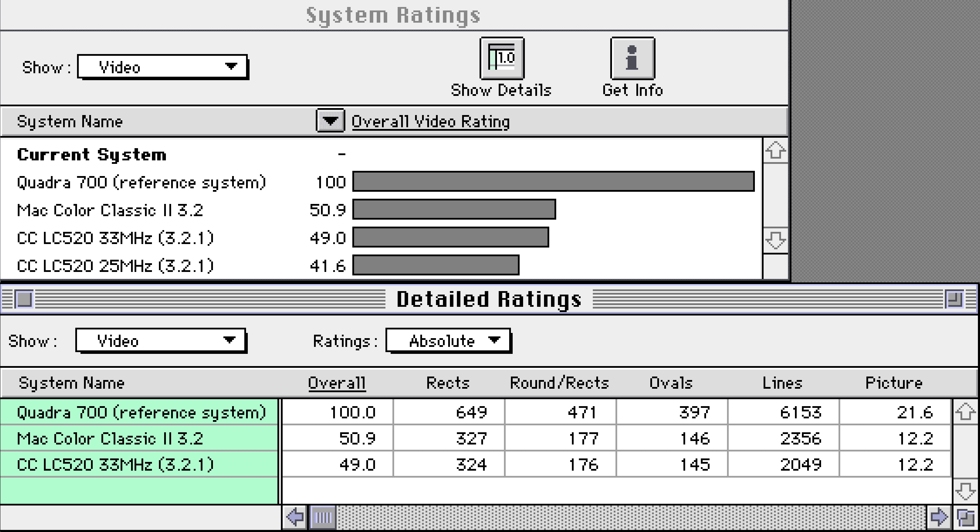Sort by the Overall column header
This screenshot has width=980, height=532.
(x=337, y=383)
